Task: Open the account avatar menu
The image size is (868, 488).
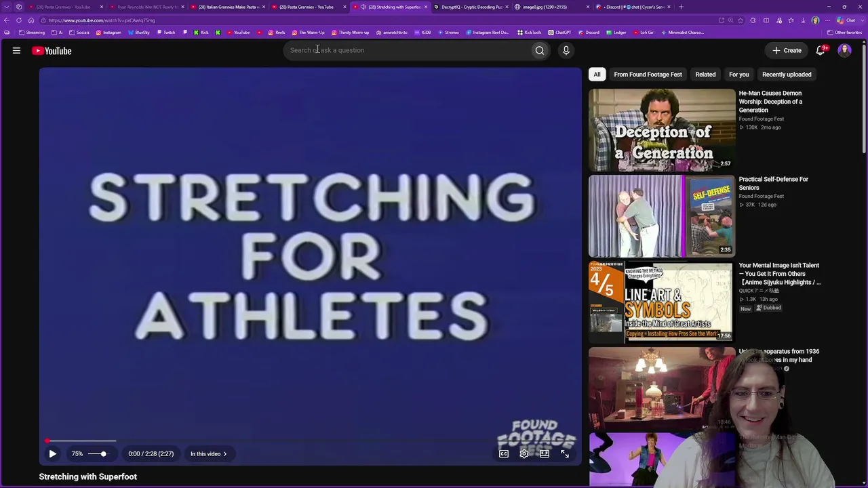Action: point(845,50)
